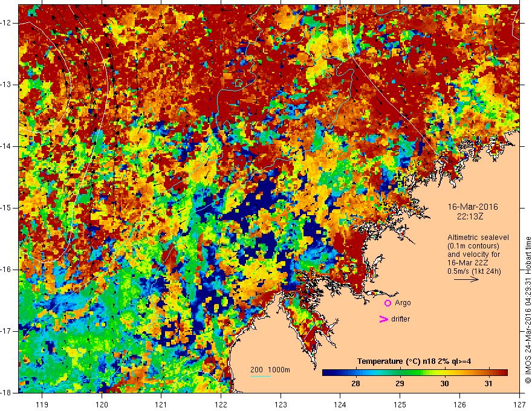Click longitude axis label 124
The height and width of the screenshot is (411, 532).
click(340, 404)
